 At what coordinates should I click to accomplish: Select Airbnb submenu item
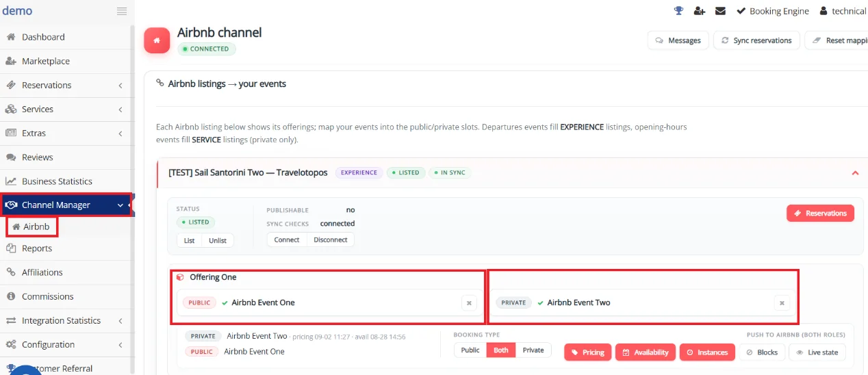coord(31,227)
